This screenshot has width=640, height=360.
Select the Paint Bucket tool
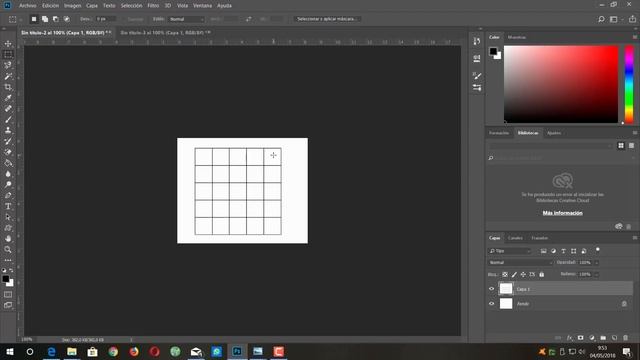click(x=8, y=163)
